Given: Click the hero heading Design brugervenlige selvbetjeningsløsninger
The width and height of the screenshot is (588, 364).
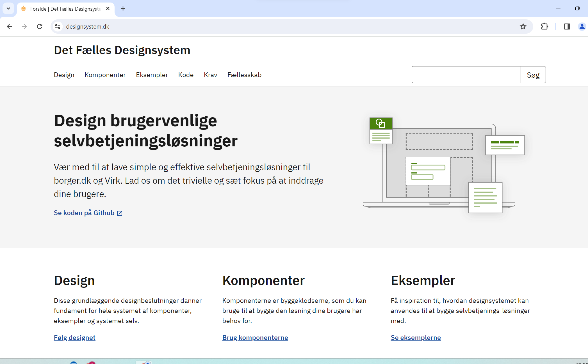Looking at the screenshot, I should (146, 131).
